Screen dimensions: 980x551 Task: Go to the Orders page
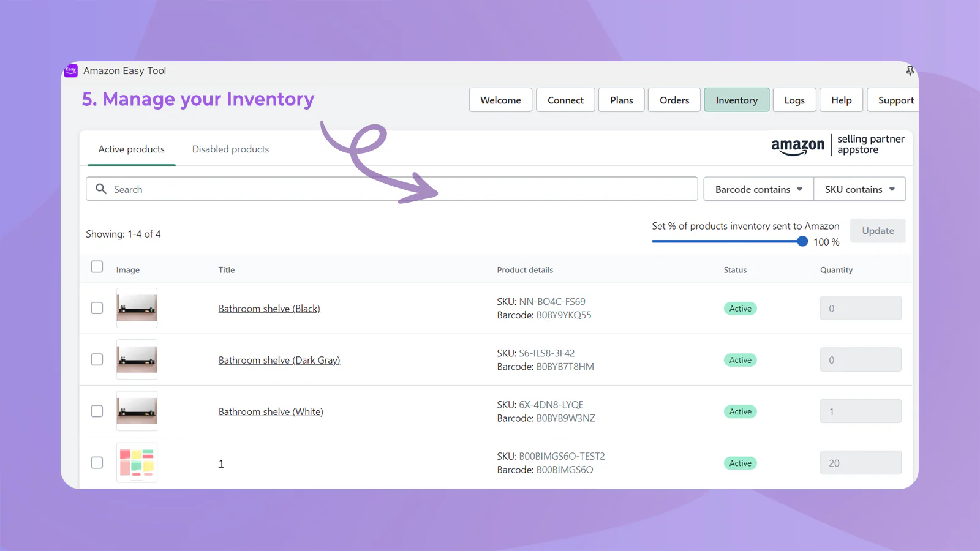674,100
